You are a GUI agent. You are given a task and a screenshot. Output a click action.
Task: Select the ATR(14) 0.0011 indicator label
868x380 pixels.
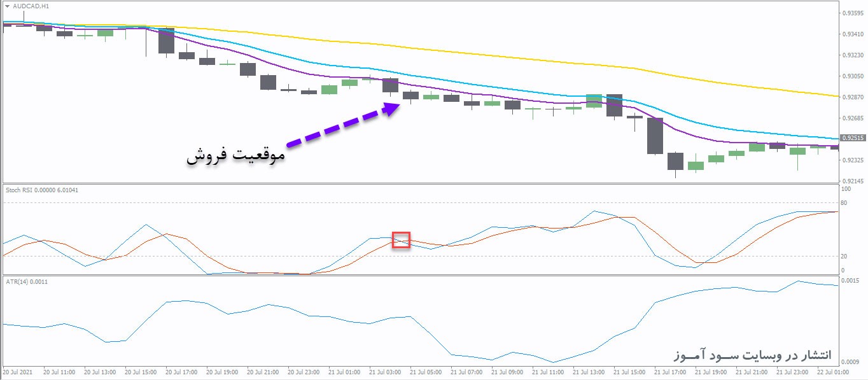tap(26, 281)
